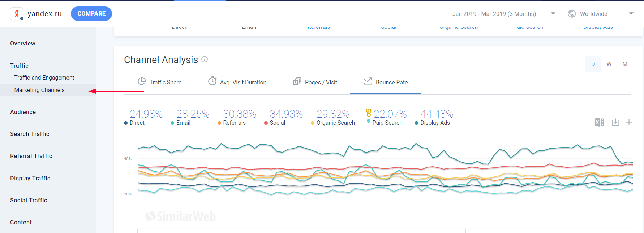The width and height of the screenshot is (644, 233).
Task: Click the 22.07% Paid Search value
Action: pyautogui.click(x=390, y=114)
